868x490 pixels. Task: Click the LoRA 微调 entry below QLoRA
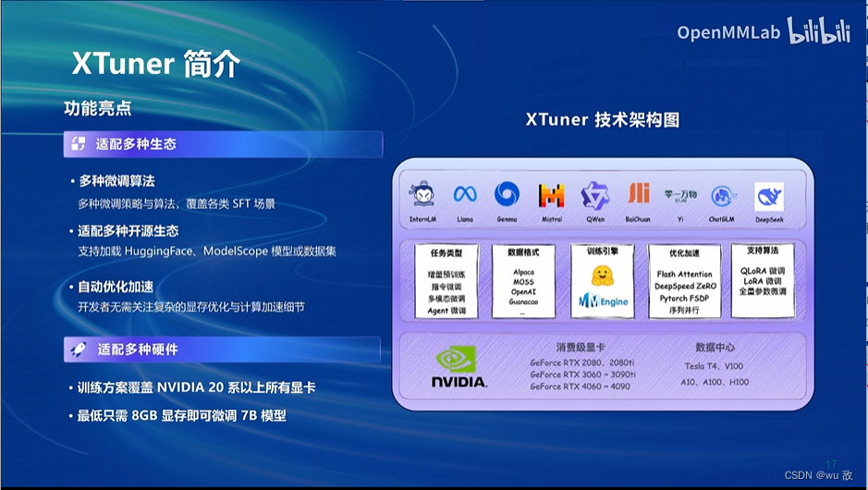[763, 281]
